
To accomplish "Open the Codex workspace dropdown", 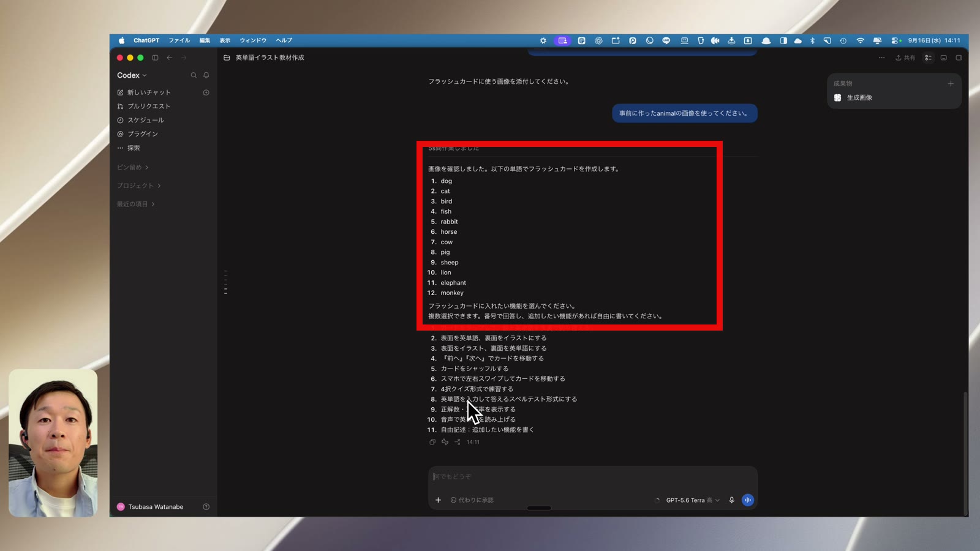I will coord(132,75).
